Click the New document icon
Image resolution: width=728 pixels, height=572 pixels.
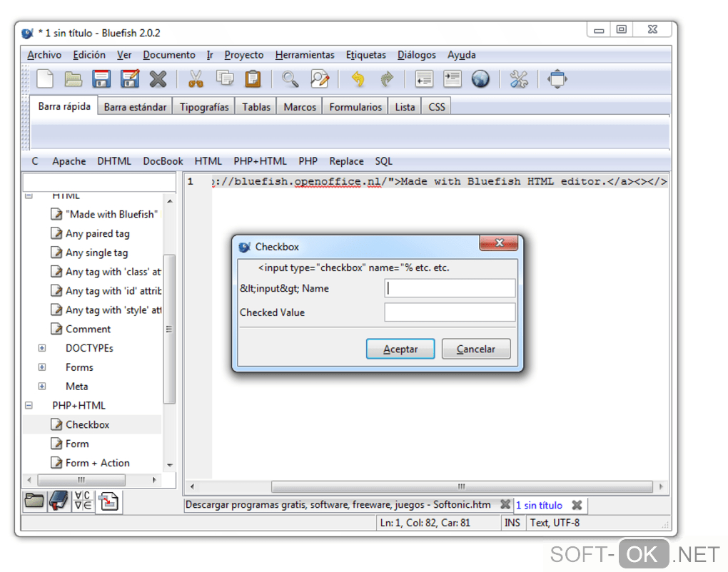44,79
